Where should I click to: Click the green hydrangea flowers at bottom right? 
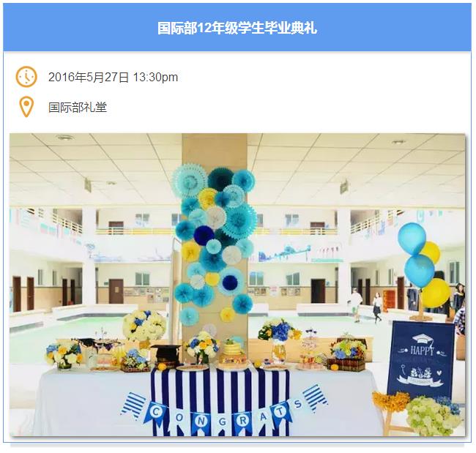[x=434, y=416]
